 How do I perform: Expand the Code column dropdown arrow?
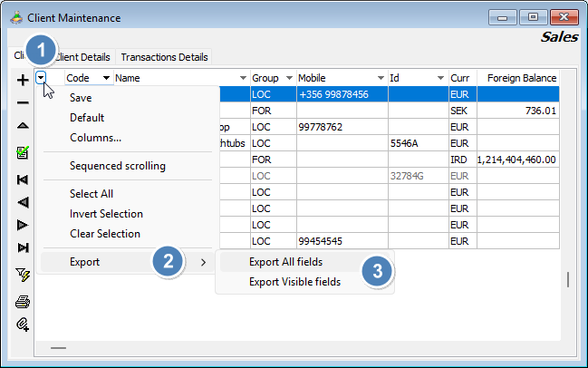tap(106, 79)
